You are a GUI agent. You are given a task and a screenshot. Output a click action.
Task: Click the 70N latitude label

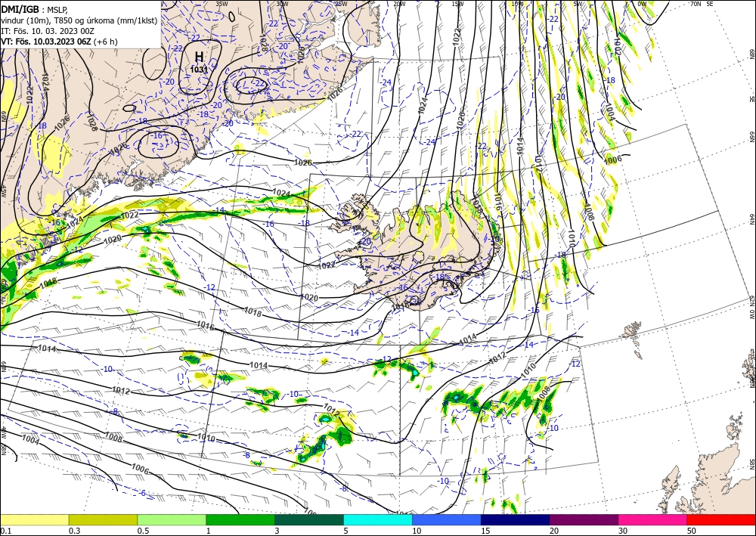click(x=696, y=3)
